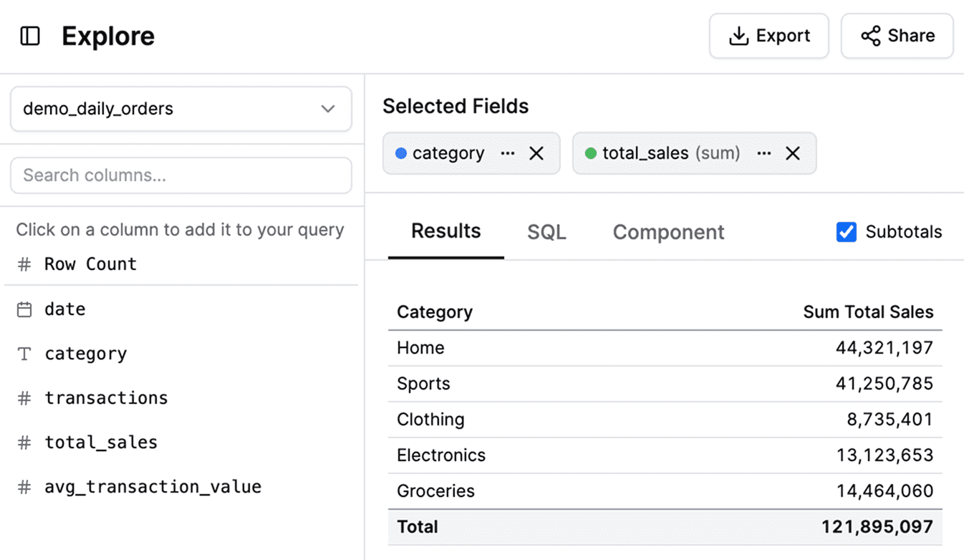Switch to the Component tab

668,232
